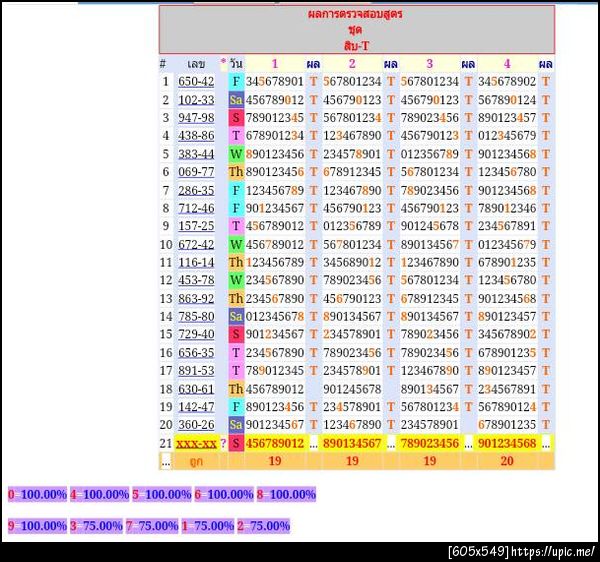This screenshot has height=562, width=600.
Task: Click the 'เลข' column header
Action: coord(196,64)
